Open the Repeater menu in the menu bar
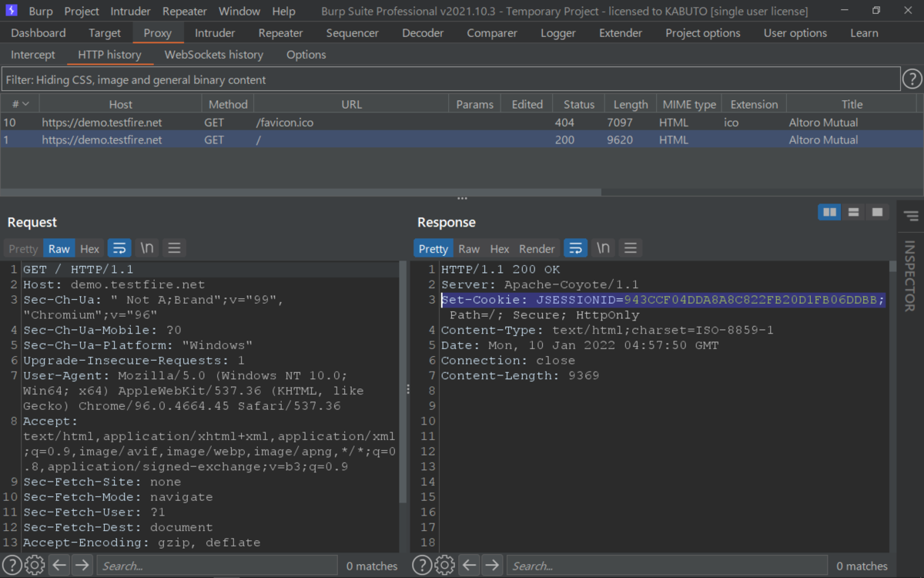This screenshot has height=578, width=924. (185, 12)
